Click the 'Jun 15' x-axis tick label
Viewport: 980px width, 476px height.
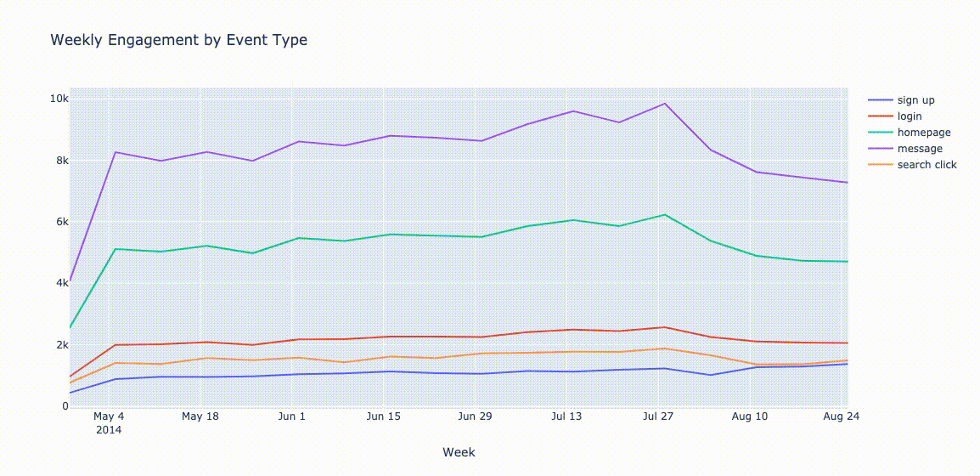(x=384, y=416)
